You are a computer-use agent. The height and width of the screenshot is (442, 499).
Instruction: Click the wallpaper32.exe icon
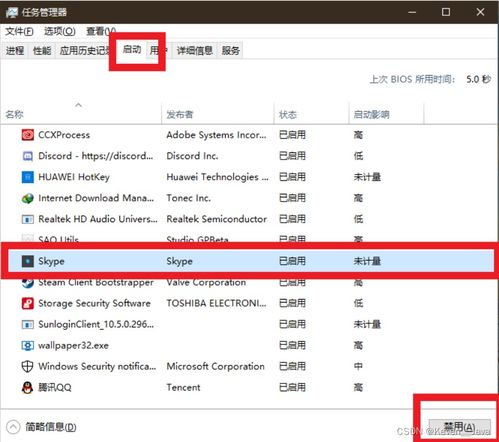28,345
